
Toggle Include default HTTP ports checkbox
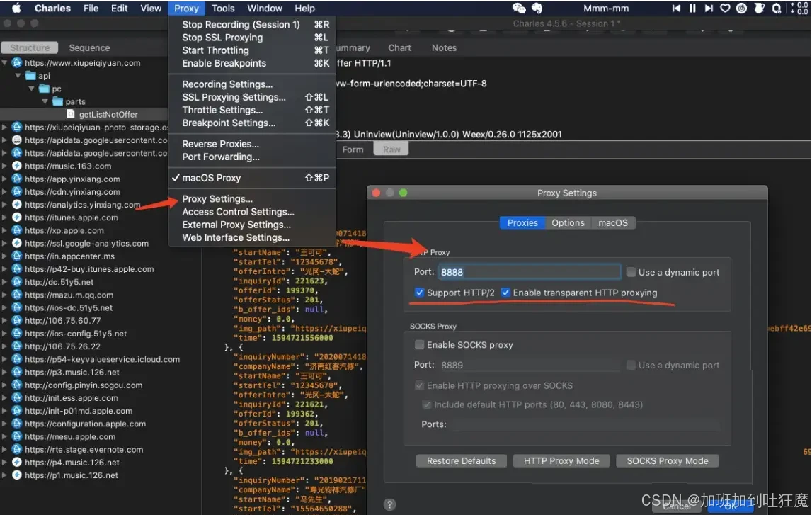[x=427, y=404]
